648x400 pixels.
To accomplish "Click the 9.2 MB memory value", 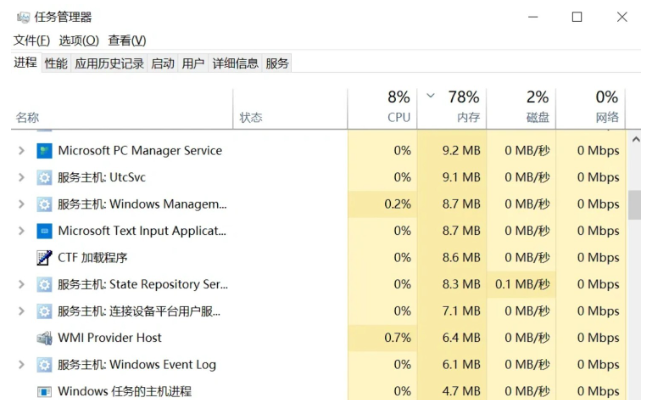I will 461,151.
